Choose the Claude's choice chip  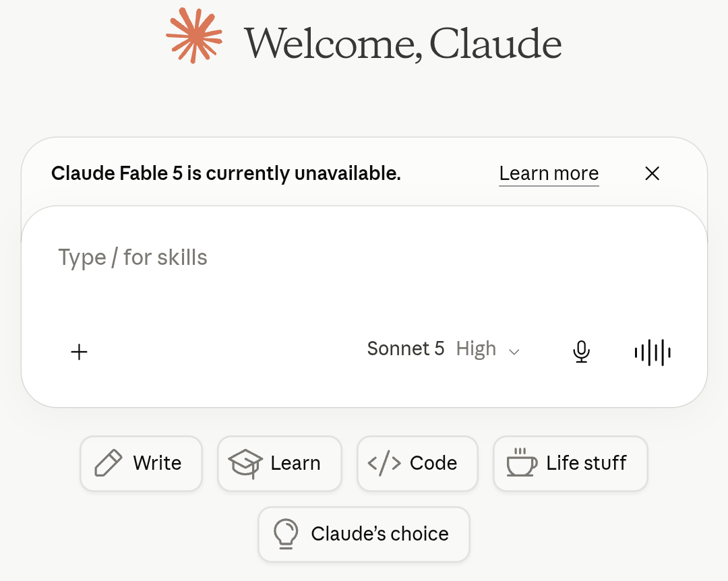[364, 534]
